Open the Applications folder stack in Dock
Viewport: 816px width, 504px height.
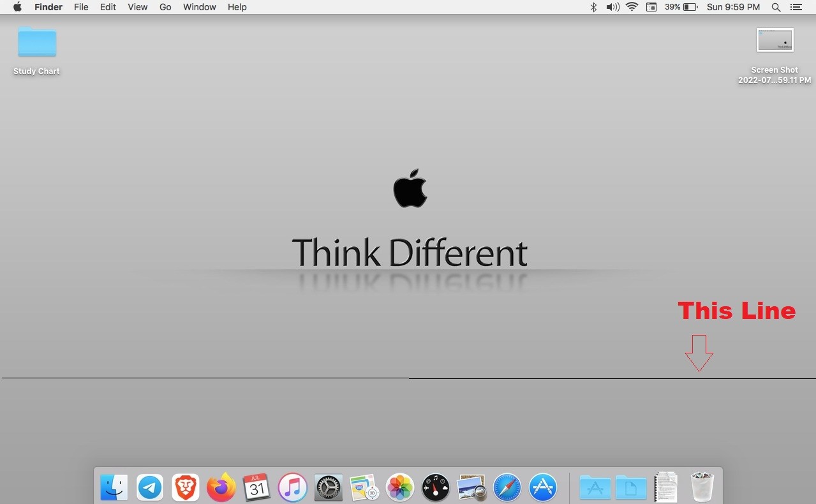click(595, 488)
